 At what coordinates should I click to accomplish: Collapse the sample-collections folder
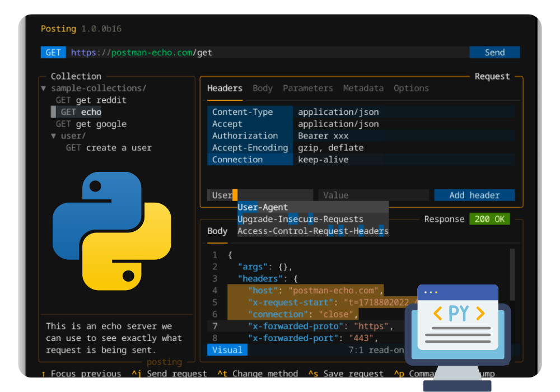(x=44, y=88)
